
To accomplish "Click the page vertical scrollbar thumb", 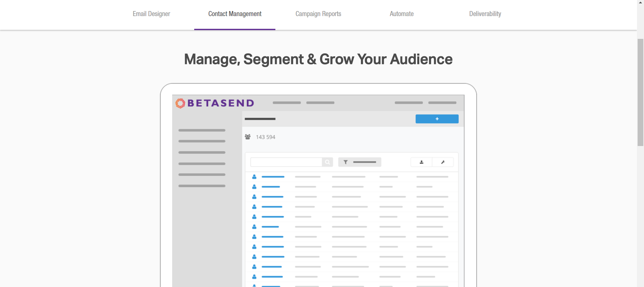I will coord(640,92).
